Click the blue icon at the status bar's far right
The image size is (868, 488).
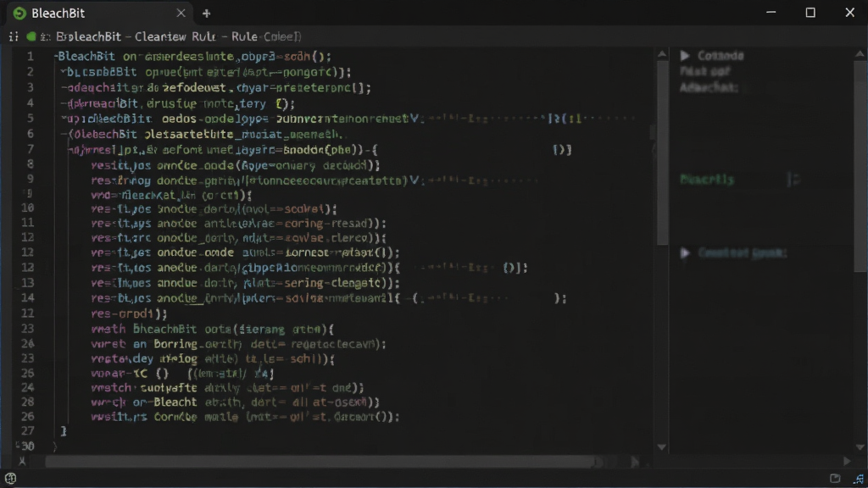coord(858,479)
